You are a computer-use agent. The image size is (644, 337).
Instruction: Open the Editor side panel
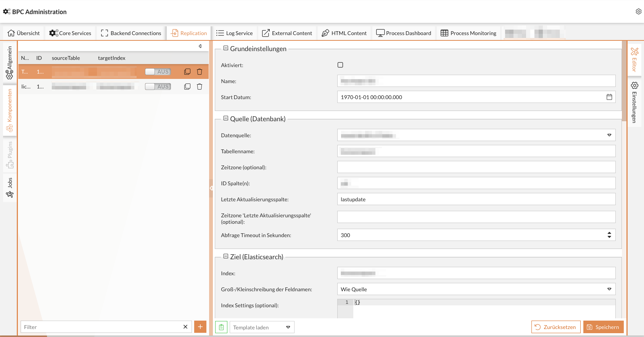[x=634, y=59]
